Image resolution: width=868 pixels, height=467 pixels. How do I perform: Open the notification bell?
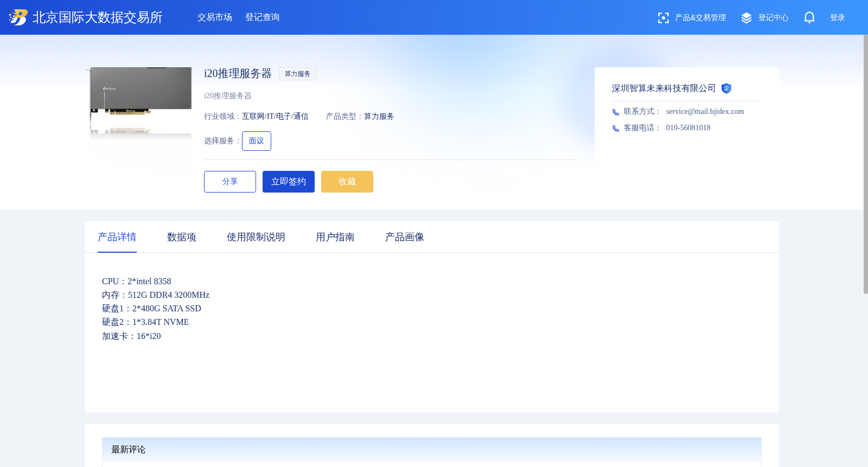point(809,18)
